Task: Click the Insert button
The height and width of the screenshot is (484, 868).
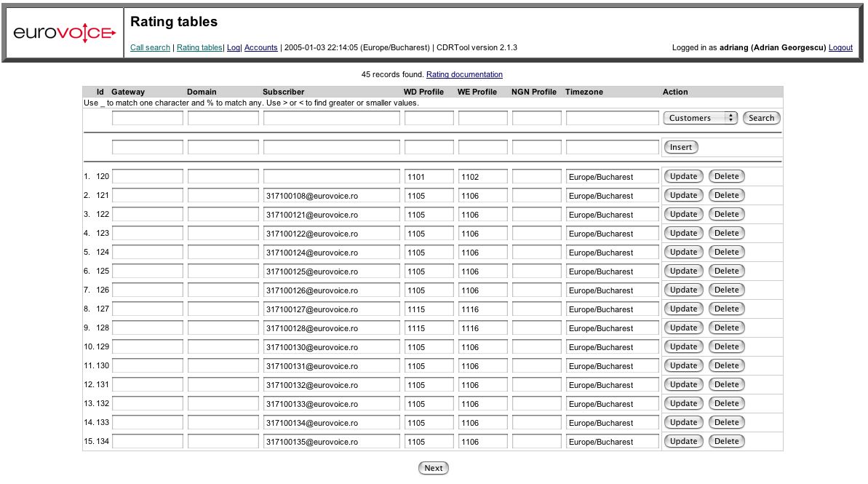Action: 681,147
